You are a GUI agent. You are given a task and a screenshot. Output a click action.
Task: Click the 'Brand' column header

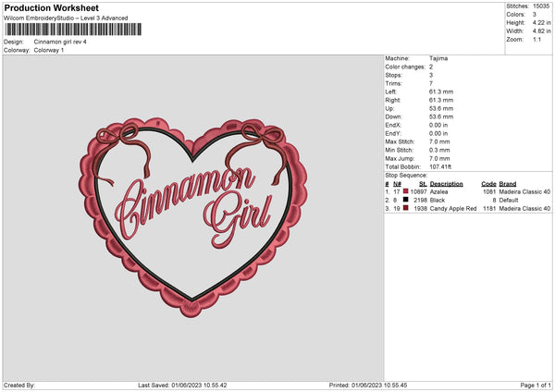(x=508, y=184)
